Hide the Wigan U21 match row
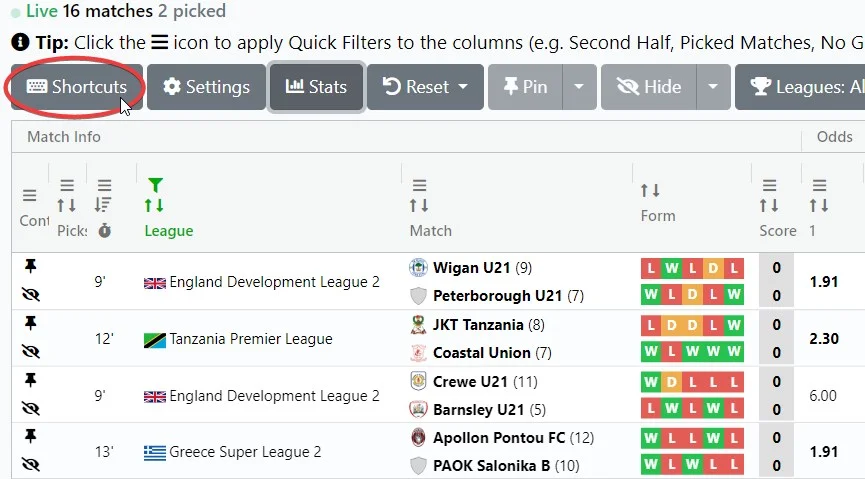This screenshot has height=479, width=865. (30, 296)
